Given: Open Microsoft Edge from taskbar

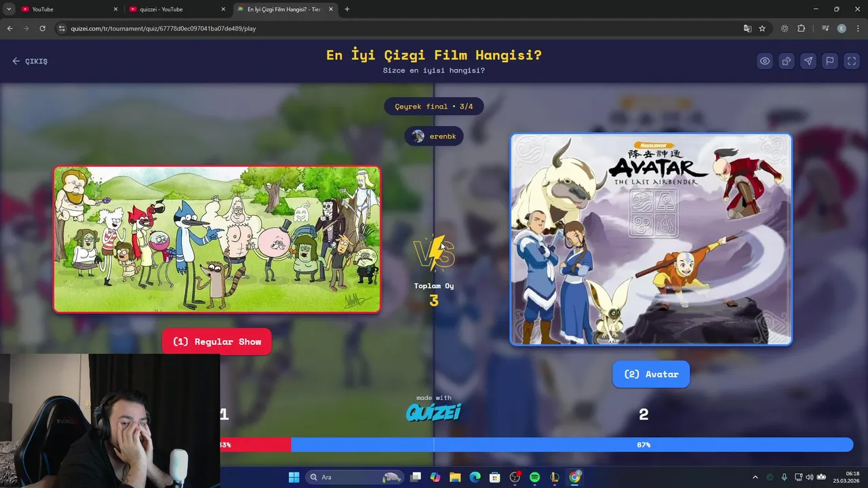Looking at the screenshot, I should tap(475, 477).
